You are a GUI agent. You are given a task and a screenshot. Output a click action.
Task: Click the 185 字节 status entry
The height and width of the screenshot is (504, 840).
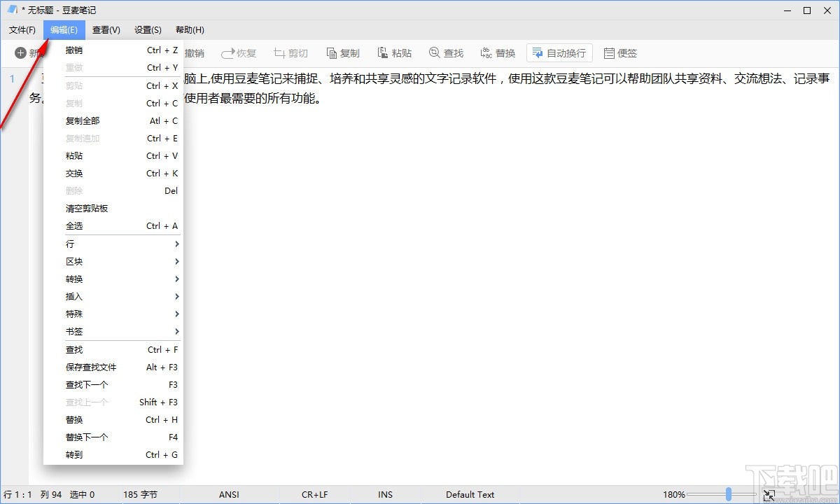[140, 494]
